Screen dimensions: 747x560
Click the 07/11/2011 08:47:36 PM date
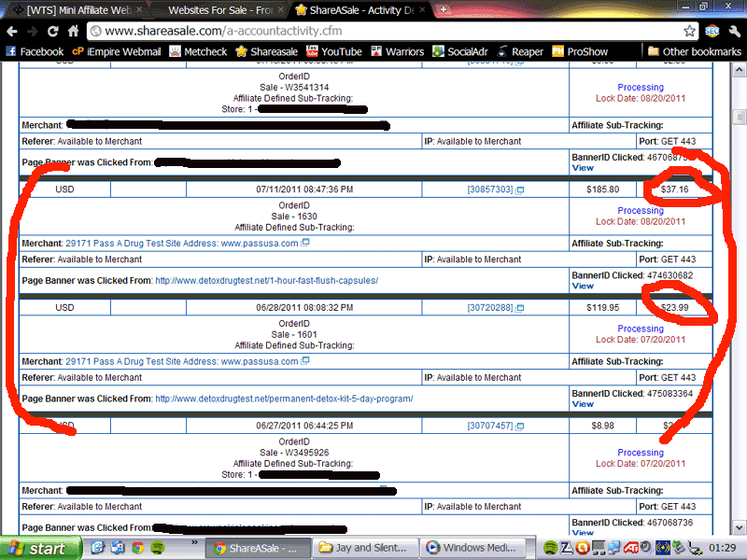click(x=304, y=189)
